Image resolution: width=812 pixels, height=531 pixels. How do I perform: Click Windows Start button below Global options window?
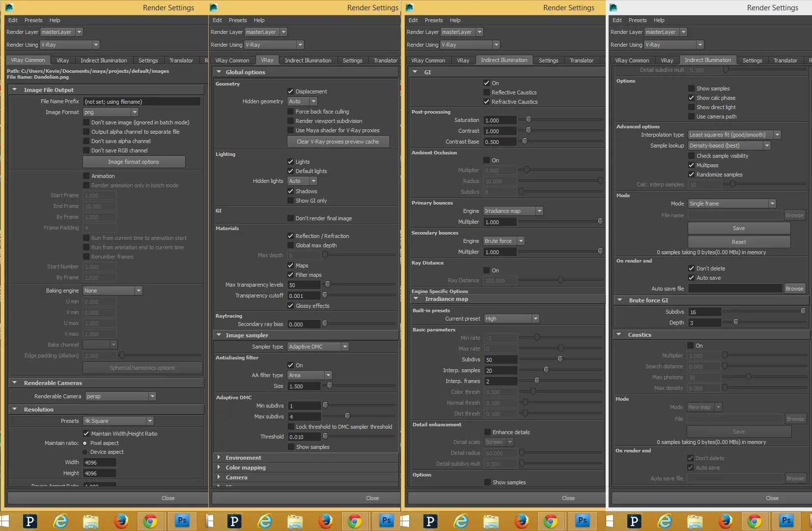click(209, 521)
